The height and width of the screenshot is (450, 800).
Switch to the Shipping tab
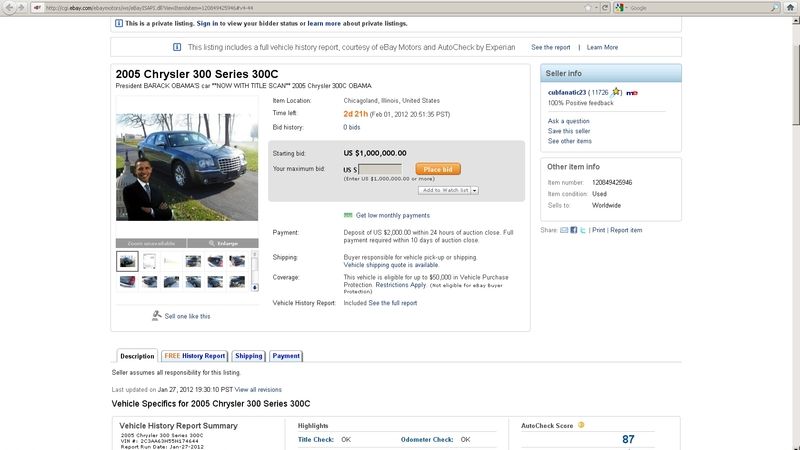click(x=248, y=356)
